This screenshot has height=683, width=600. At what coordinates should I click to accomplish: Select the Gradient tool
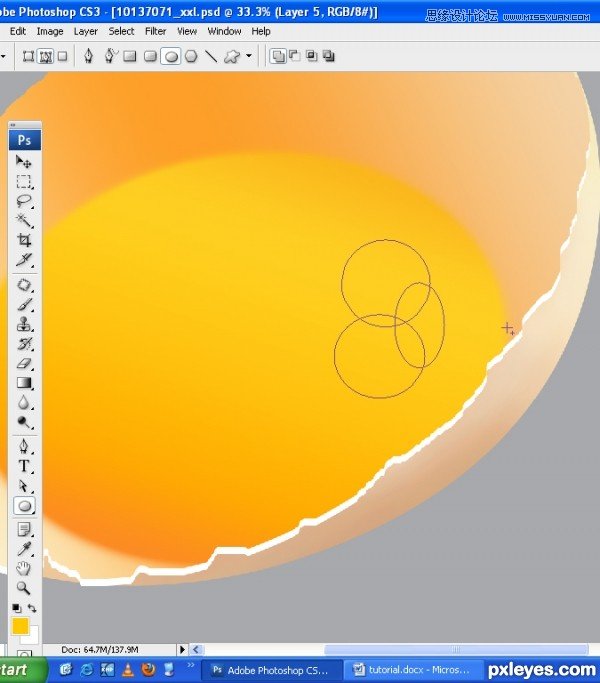(24, 383)
